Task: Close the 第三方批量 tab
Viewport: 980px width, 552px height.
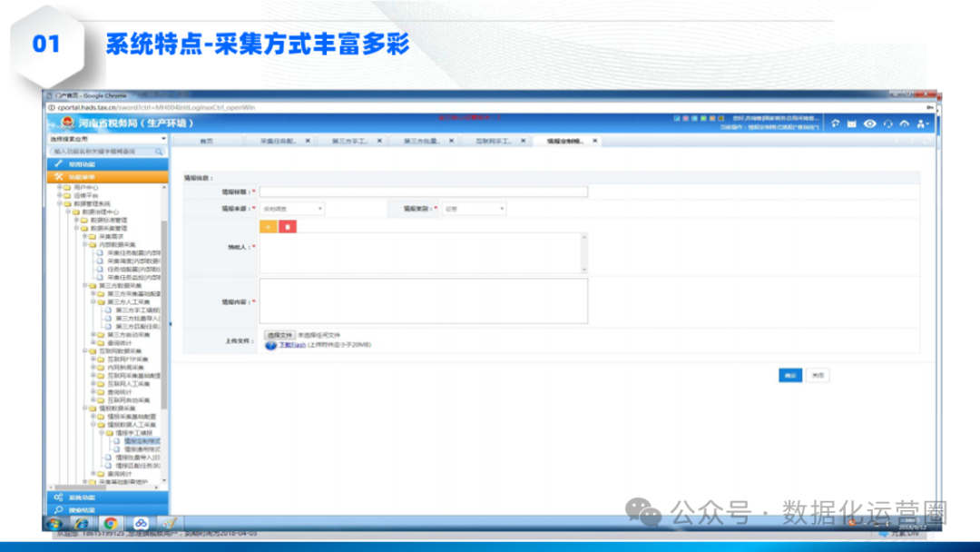Action: pos(451,141)
